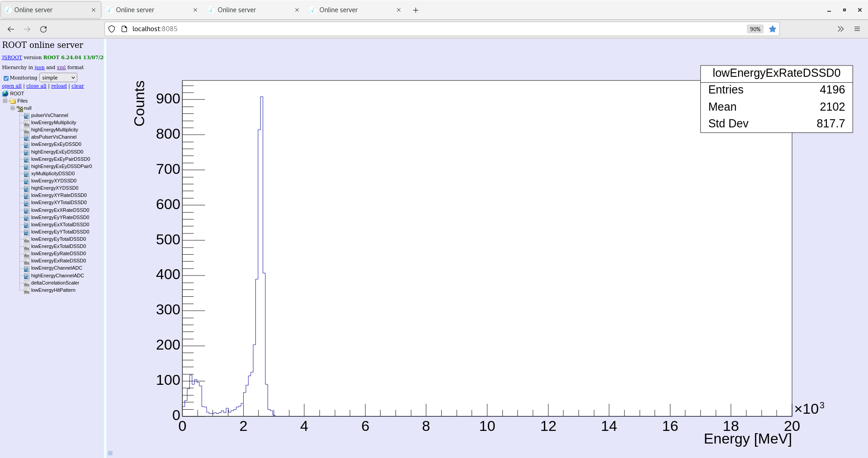Open the lowEnergyEyRateDSSD0 histogram
Image resolution: width=868 pixels, height=458 pixels.
point(58,254)
